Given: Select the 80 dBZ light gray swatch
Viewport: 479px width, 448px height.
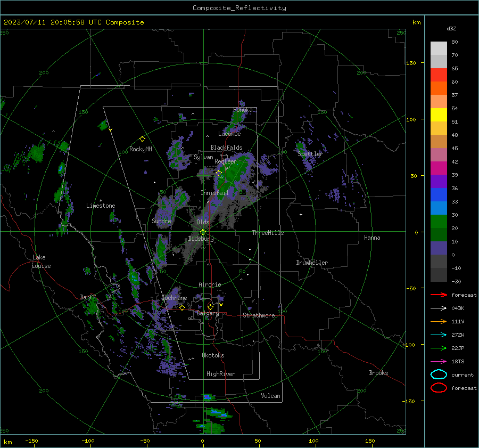Looking at the screenshot, I should (x=439, y=48).
